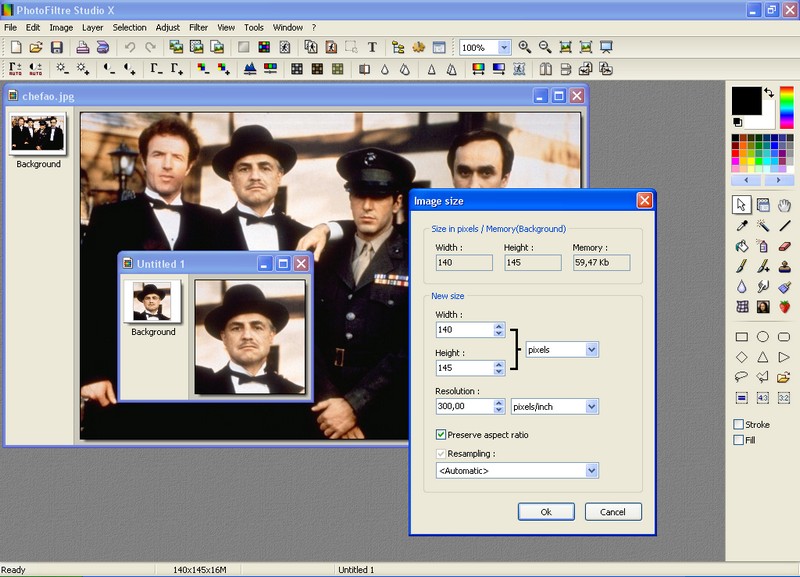
Task: Swap foreground and background colors arrow
Action: 769,92
